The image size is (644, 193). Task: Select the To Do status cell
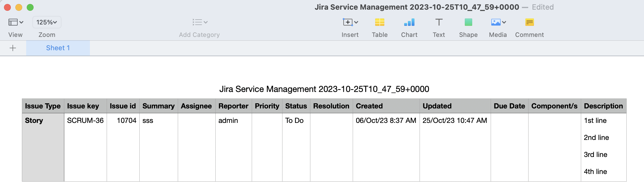click(296, 147)
